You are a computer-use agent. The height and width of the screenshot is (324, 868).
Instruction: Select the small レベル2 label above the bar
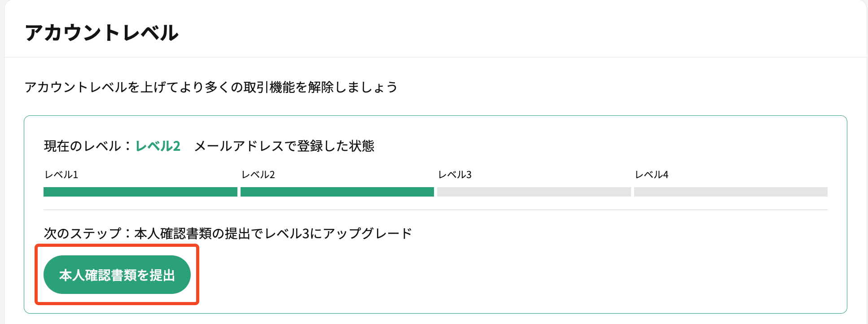click(x=258, y=175)
